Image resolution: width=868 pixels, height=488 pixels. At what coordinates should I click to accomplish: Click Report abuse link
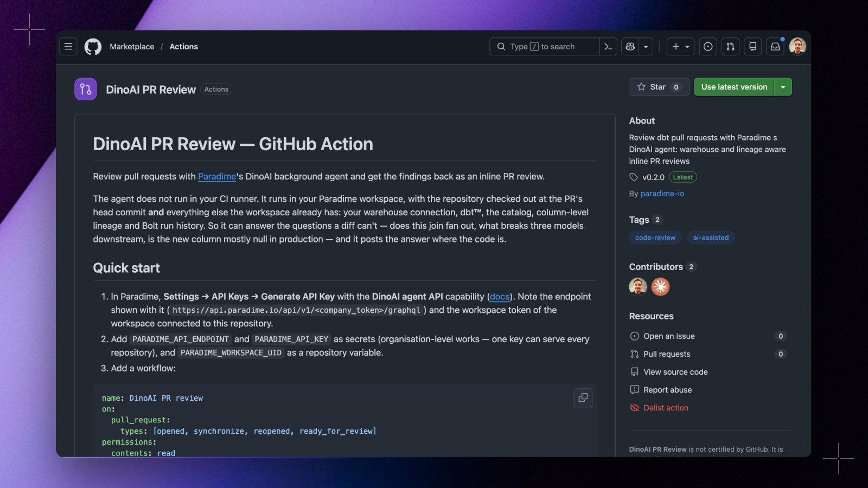tap(667, 390)
